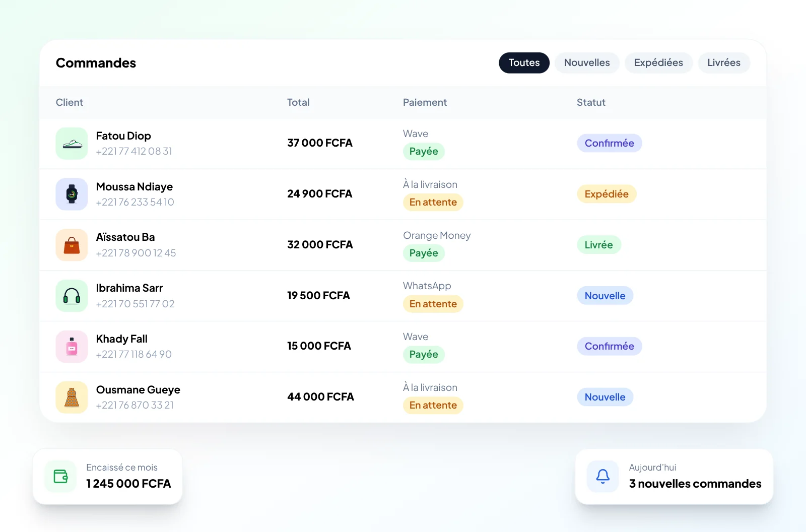Select the name Ibrahima Sarr
The height and width of the screenshot is (532, 806).
click(x=129, y=288)
